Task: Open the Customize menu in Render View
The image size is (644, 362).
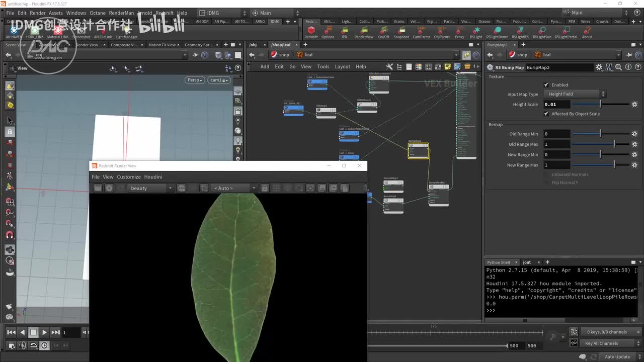Action: [x=129, y=177]
